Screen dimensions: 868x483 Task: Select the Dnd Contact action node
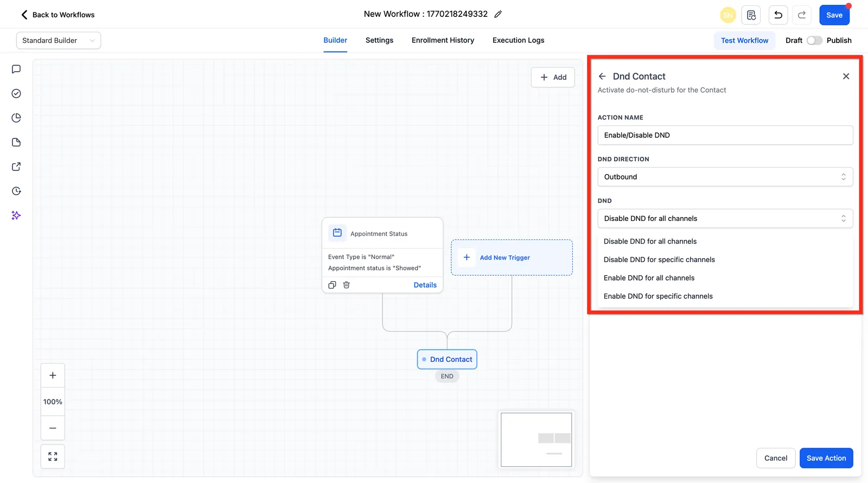click(x=447, y=359)
